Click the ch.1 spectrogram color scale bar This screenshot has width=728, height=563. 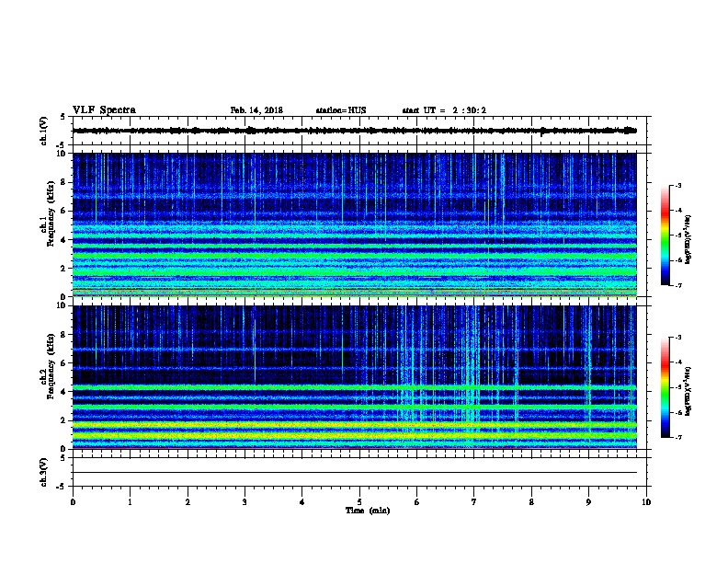[x=665, y=236]
